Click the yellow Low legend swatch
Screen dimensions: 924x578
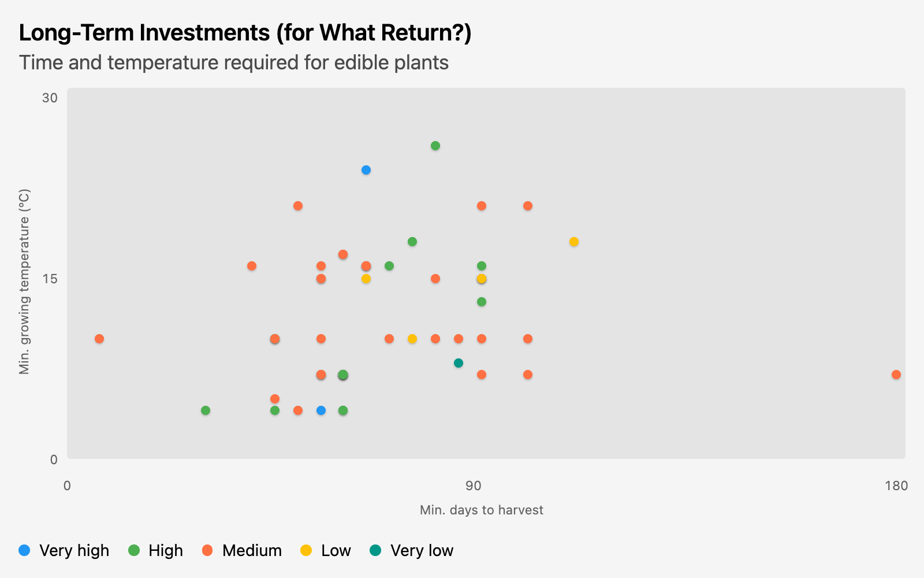(306, 551)
